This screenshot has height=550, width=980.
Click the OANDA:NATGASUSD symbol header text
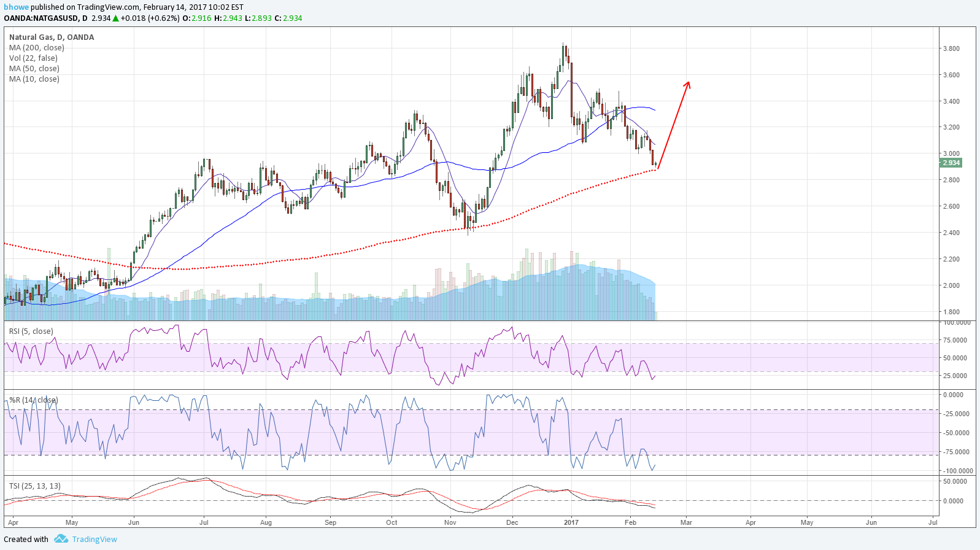(x=41, y=18)
